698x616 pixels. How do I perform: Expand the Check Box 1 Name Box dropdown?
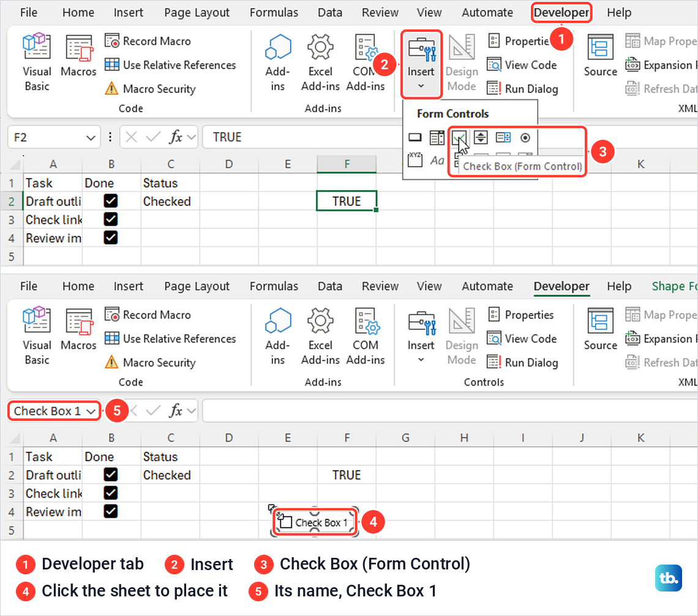click(91, 411)
